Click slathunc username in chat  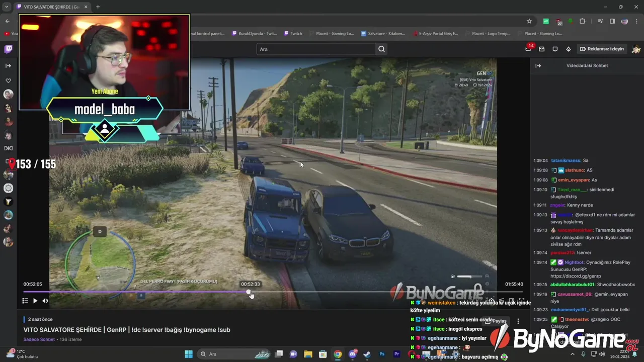(575, 170)
